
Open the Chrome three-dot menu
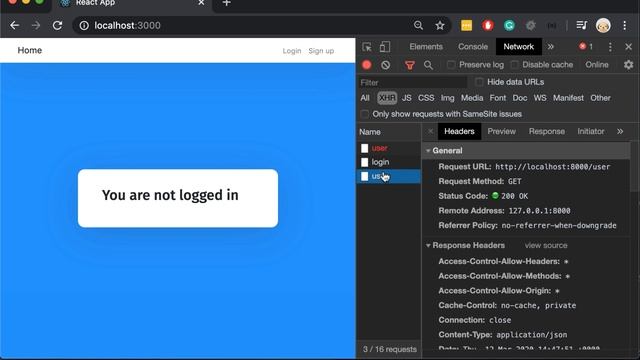tap(624, 25)
